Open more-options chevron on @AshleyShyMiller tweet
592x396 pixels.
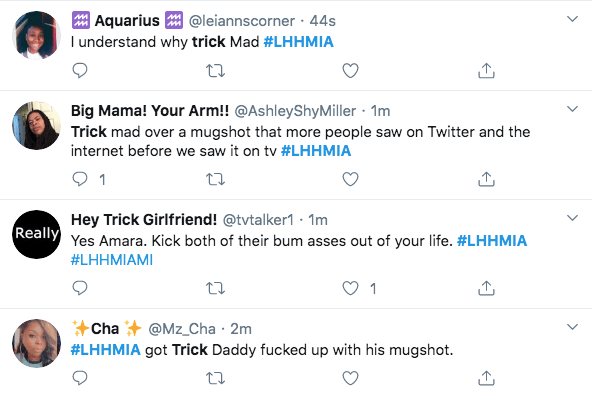pyautogui.click(x=573, y=109)
